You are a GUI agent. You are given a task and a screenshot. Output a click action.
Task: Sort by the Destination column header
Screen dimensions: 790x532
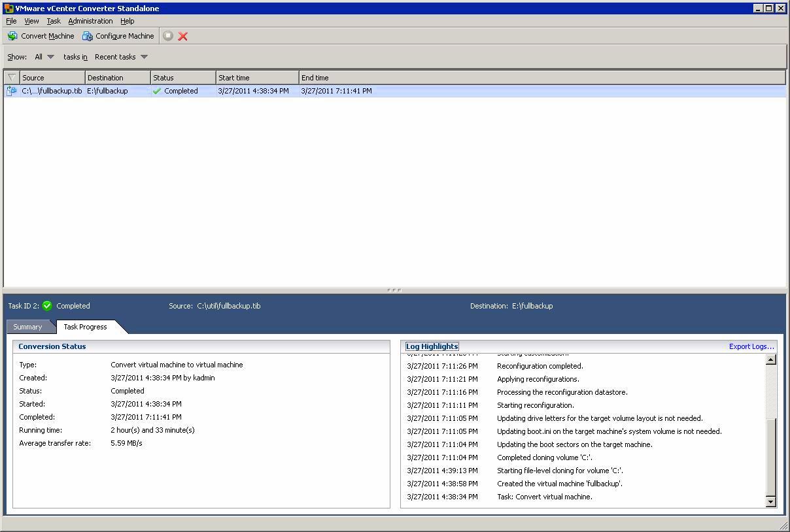[118, 77]
